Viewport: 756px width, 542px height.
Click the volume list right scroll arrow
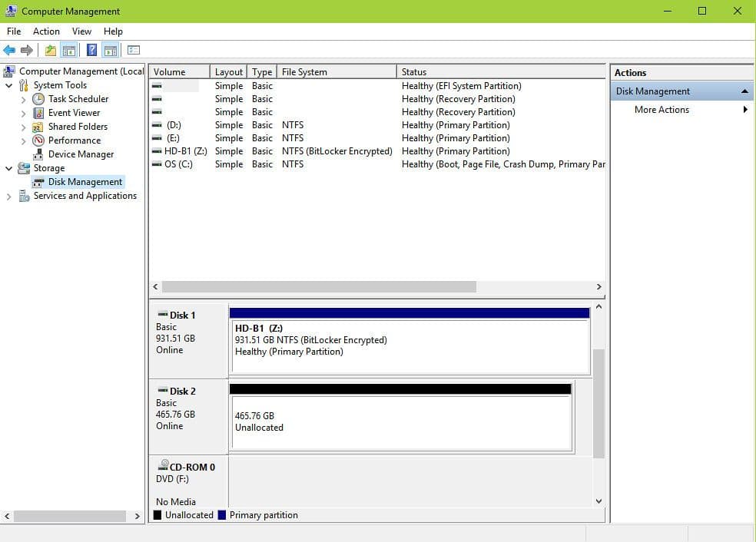(x=598, y=286)
